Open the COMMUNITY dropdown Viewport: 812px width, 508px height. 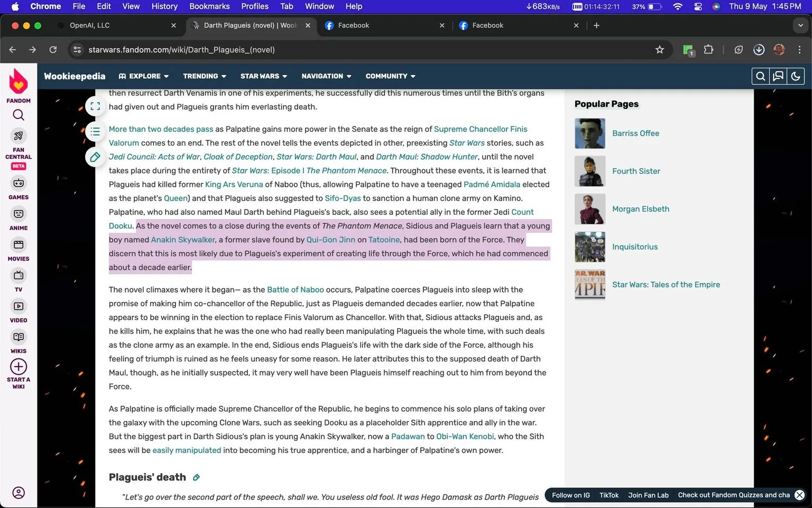(390, 76)
